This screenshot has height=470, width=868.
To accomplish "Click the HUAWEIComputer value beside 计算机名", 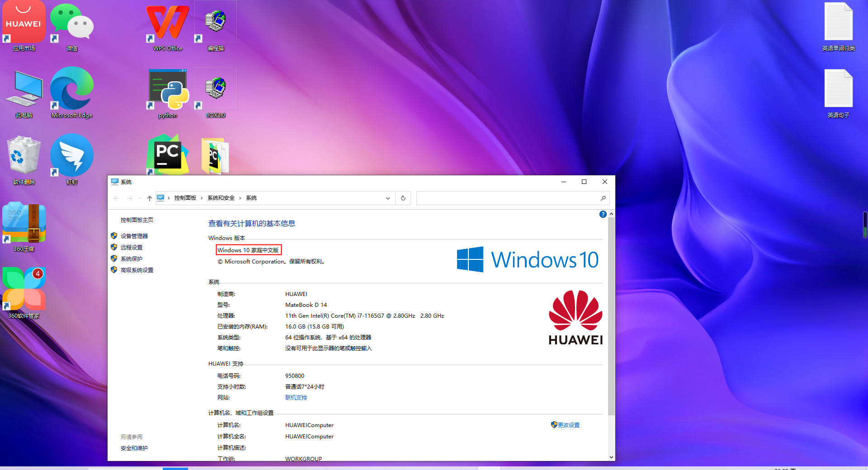I will pyautogui.click(x=309, y=425).
